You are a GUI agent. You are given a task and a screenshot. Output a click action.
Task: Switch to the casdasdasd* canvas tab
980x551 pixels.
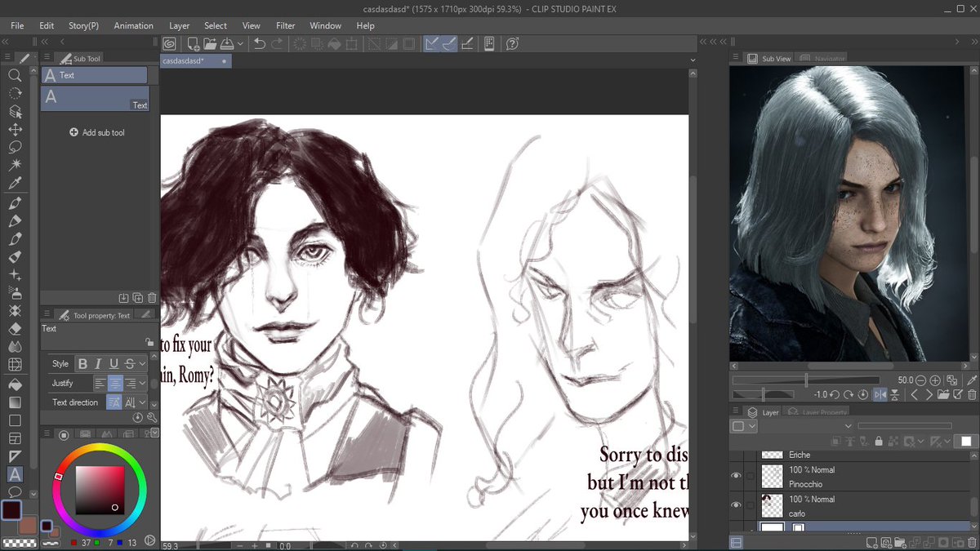pyautogui.click(x=196, y=60)
